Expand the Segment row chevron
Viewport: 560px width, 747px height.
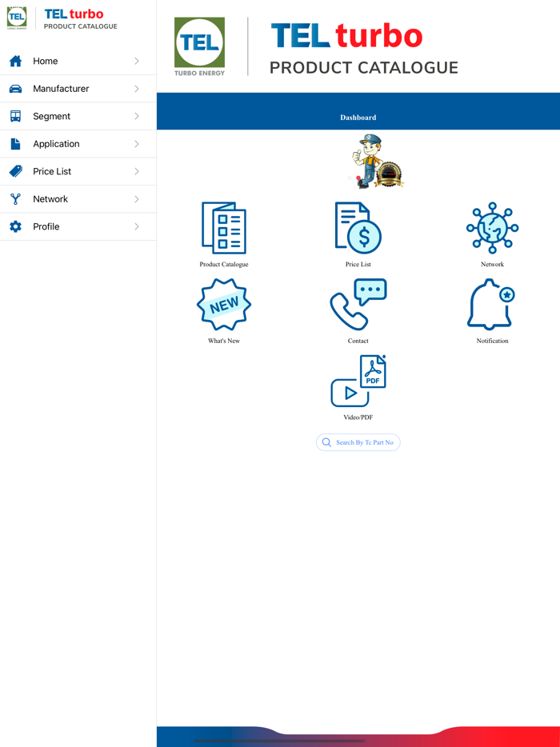(137, 116)
